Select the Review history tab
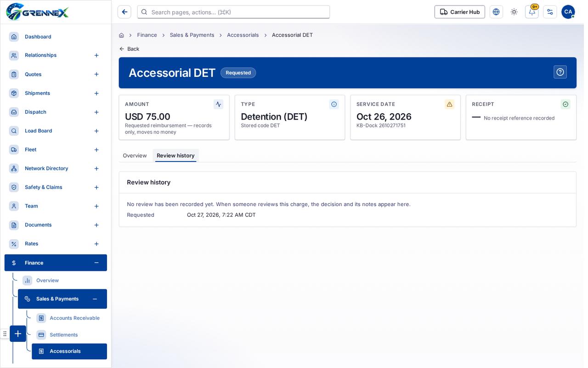 coord(175,155)
